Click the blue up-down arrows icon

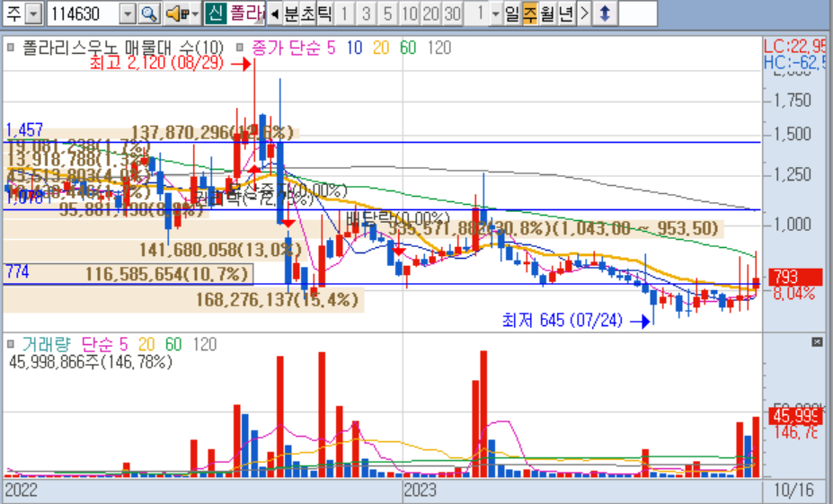tap(605, 13)
